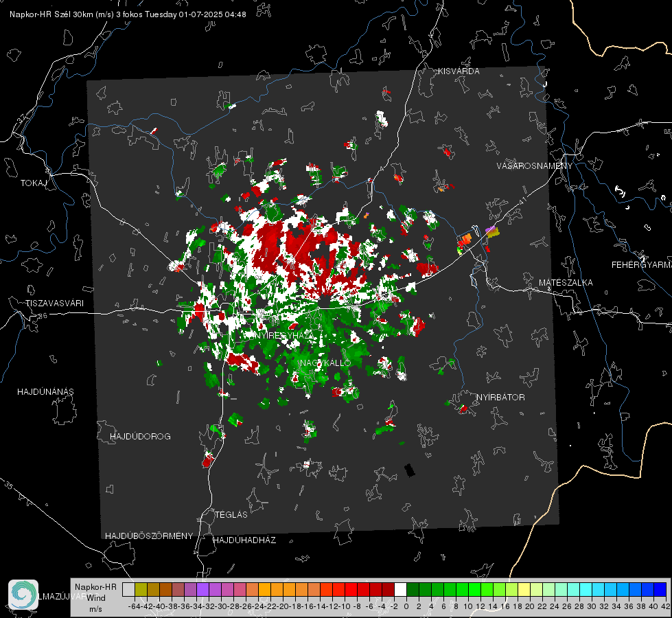Click the swirl weather logo icon
The width and height of the screenshot is (672, 618).
pos(23,595)
